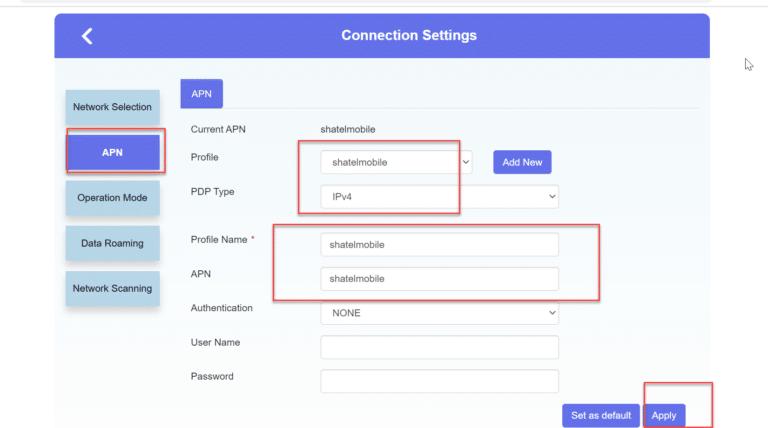This screenshot has height=428, width=768.
Task: Expand the Authentication dropdown
Action: (439, 313)
